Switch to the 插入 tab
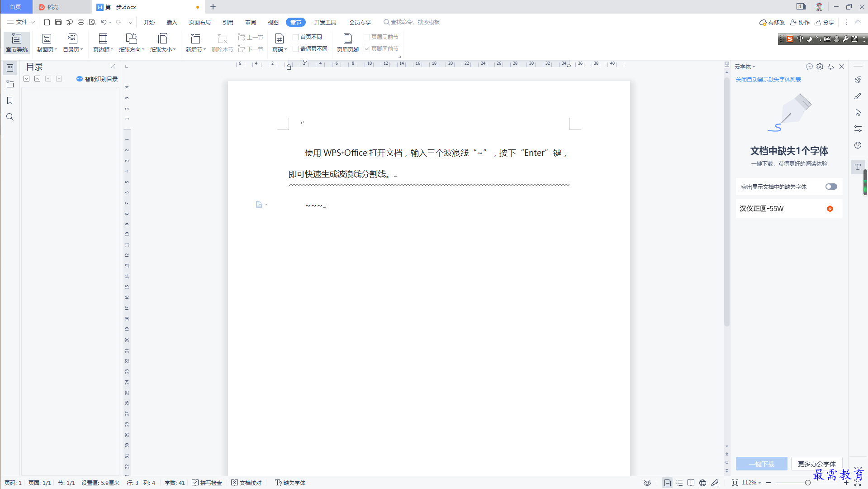This screenshot has height=489, width=868. click(x=171, y=22)
